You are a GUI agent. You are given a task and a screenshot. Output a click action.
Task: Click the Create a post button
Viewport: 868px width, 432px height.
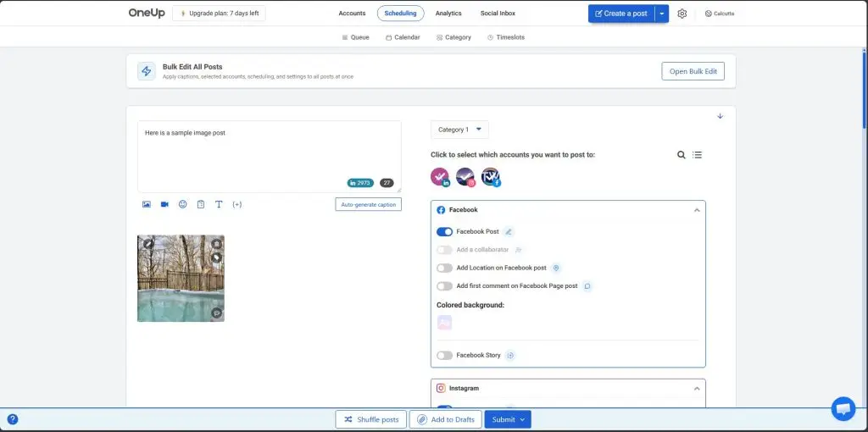[621, 14]
